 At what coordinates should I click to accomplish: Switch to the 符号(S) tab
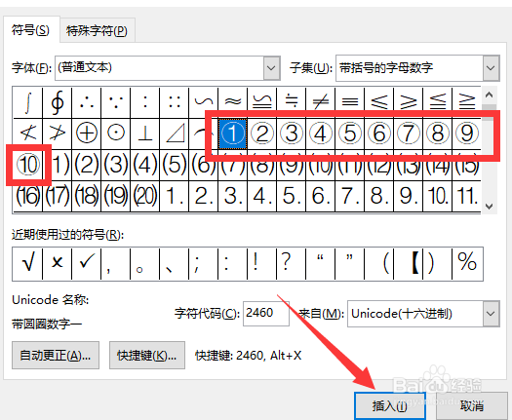30,30
